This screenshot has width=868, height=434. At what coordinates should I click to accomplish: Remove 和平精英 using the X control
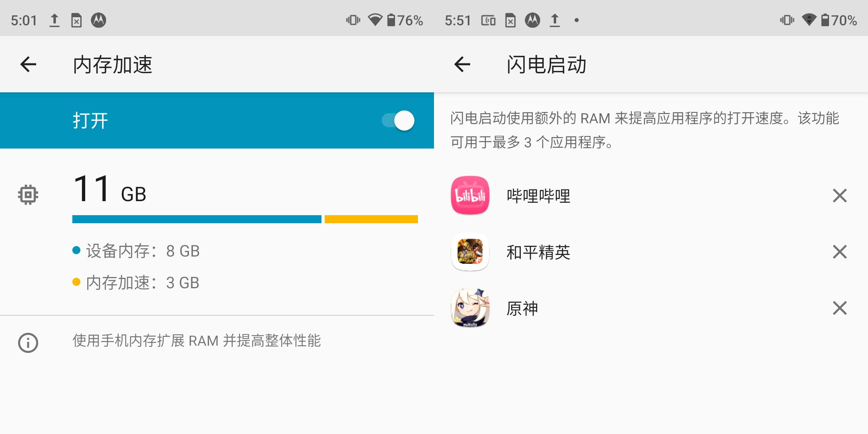click(x=839, y=253)
